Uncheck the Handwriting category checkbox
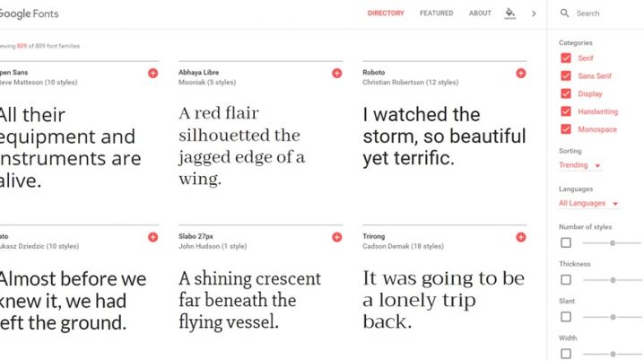This screenshot has width=644, height=361. (x=566, y=111)
